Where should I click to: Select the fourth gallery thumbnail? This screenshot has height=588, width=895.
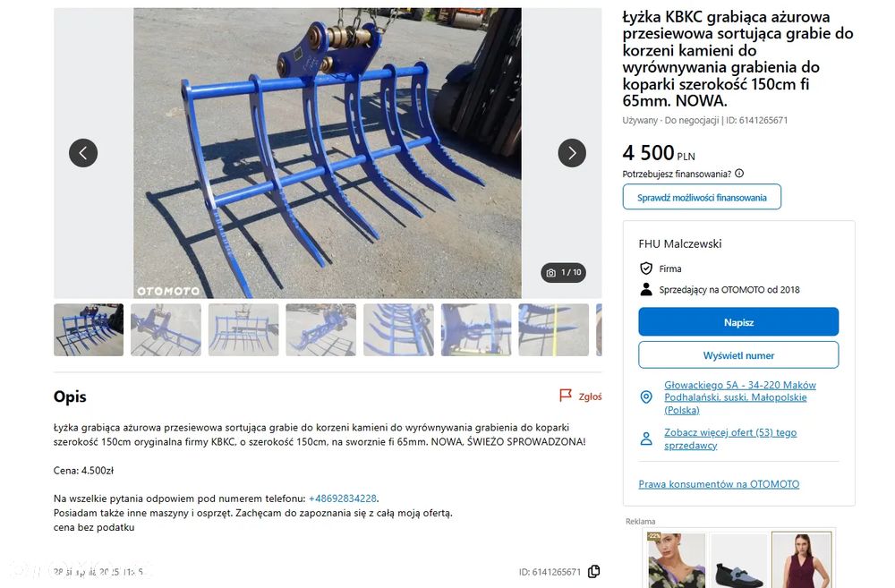pos(320,330)
